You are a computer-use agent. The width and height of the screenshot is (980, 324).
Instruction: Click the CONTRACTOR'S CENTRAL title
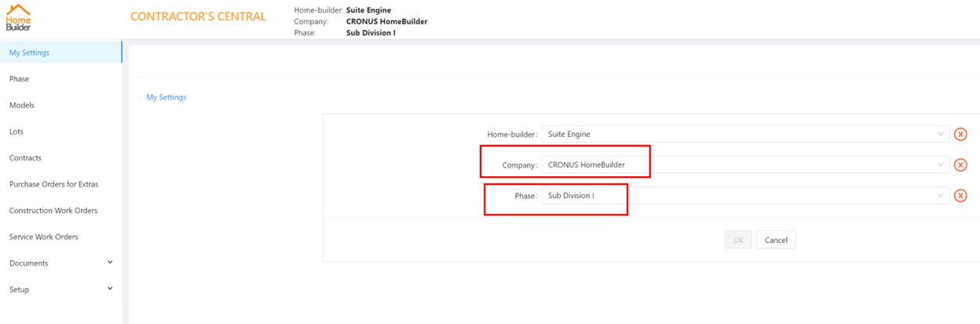click(x=198, y=17)
